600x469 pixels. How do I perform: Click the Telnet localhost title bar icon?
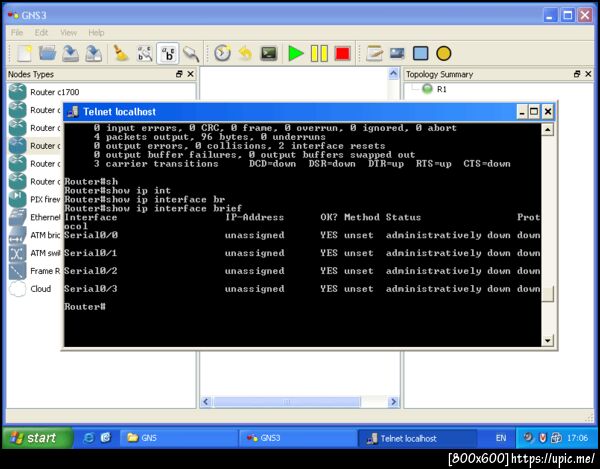pos(73,112)
